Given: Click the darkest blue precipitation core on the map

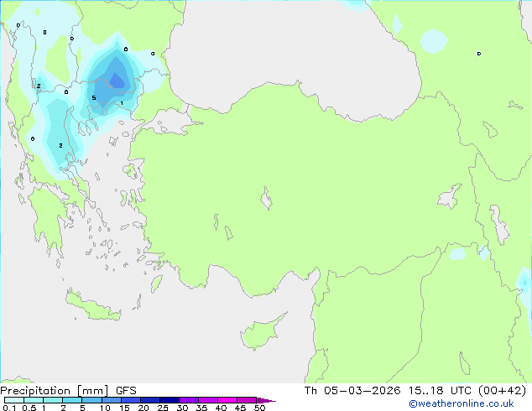Looking at the screenshot, I should [x=117, y=81].
